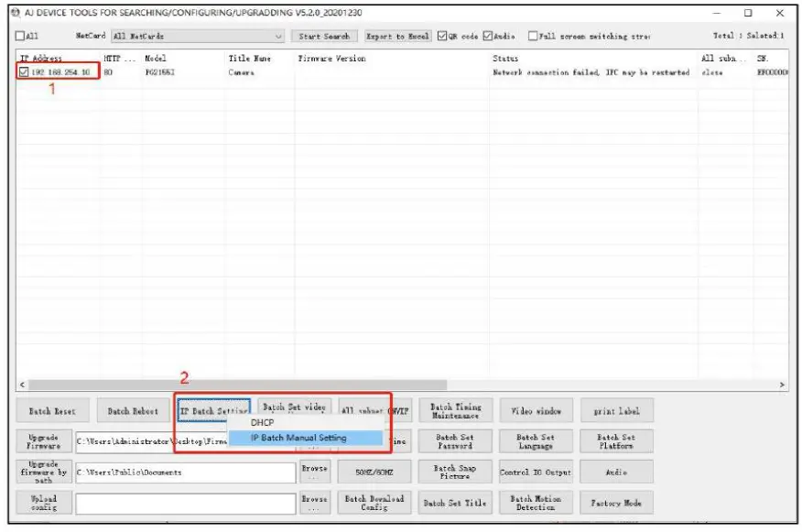The width and height of the screenshot is (802, 532).
Task: Click Upgrade firmware by path button
Action: click(43, 472)
